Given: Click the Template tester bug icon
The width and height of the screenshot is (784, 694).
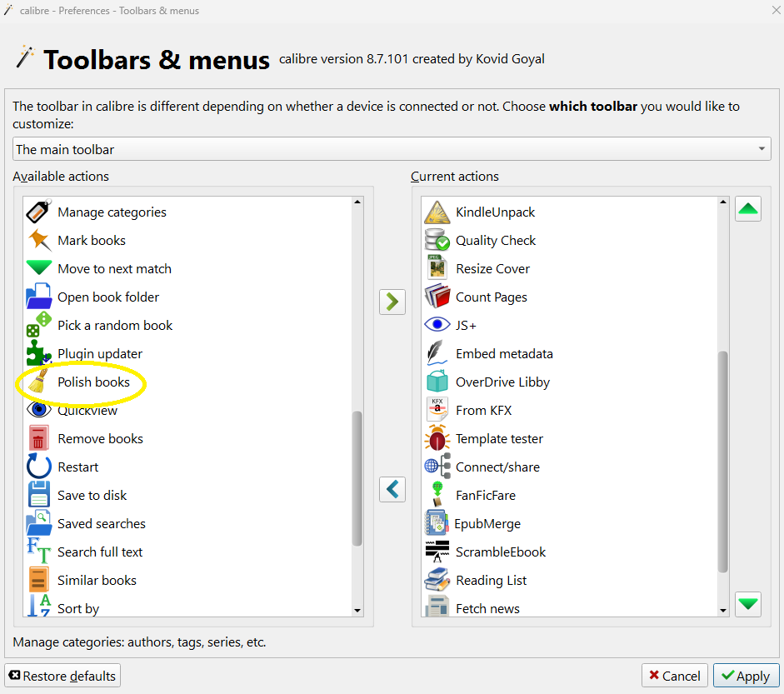Looking at the screenshot, I should 437,439.
